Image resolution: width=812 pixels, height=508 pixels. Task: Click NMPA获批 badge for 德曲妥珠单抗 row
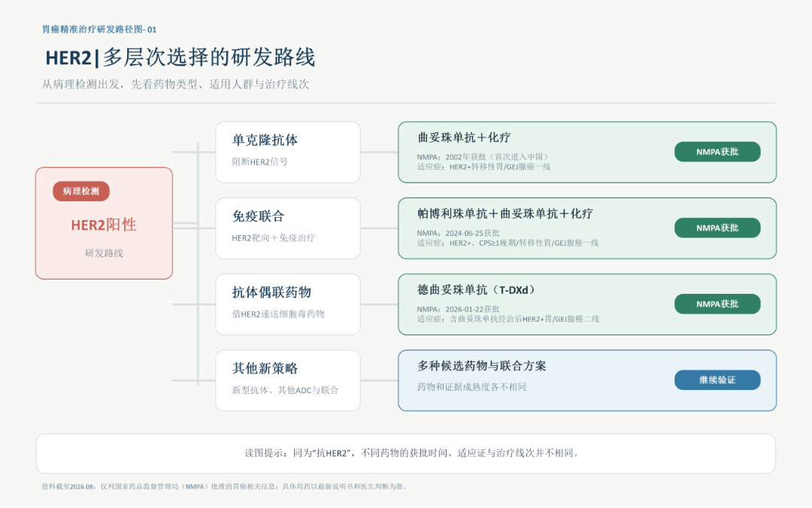tap(717, 304)
